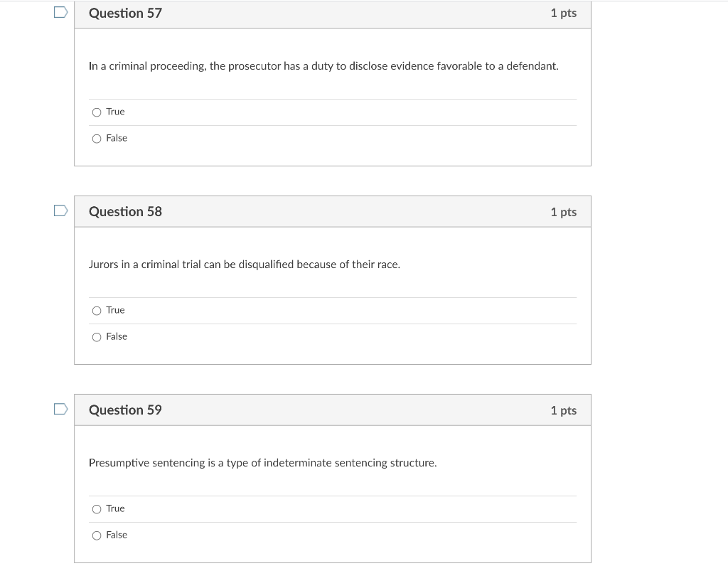The height and width of the screenshot is (571, 728).
Task: Click the 1 pts label on Question 59
Action: tap(563, 410)
